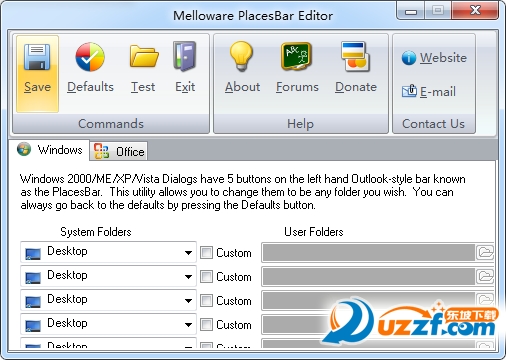Image resolution: width=506 pixels, height=360 pixels.
Task: Click the Test folder icon
Action: click(144, 56)
